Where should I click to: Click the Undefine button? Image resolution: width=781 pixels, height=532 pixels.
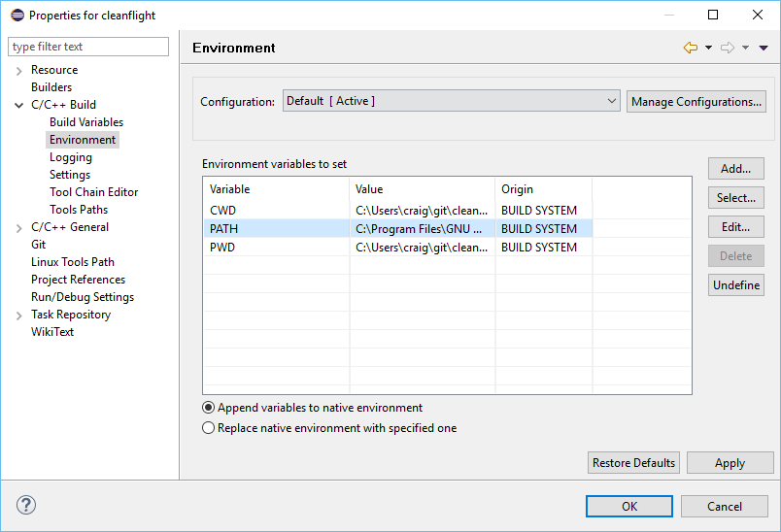pyautogui.click(x=735, y=285)
